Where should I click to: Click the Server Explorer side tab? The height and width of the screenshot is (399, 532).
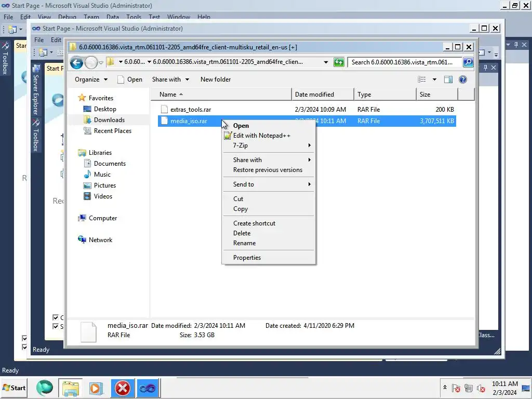[36, 90]
